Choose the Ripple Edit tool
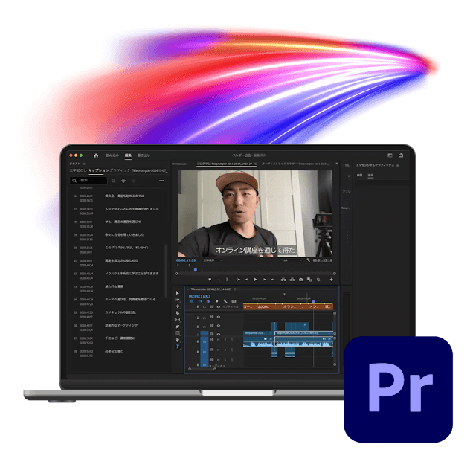The height and width of the screenshot is (476, 476). click(x=178, y=306)
